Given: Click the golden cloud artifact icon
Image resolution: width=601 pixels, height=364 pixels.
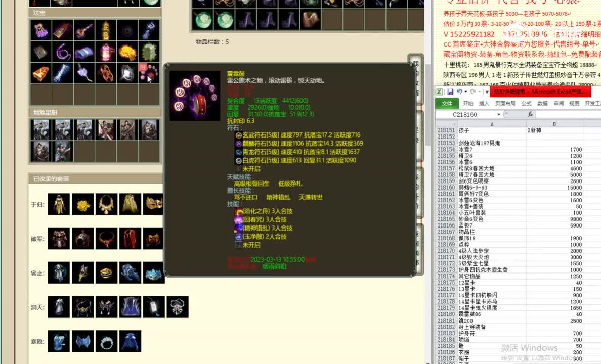Looking at the screenshot, I should [x=127, y=52].
